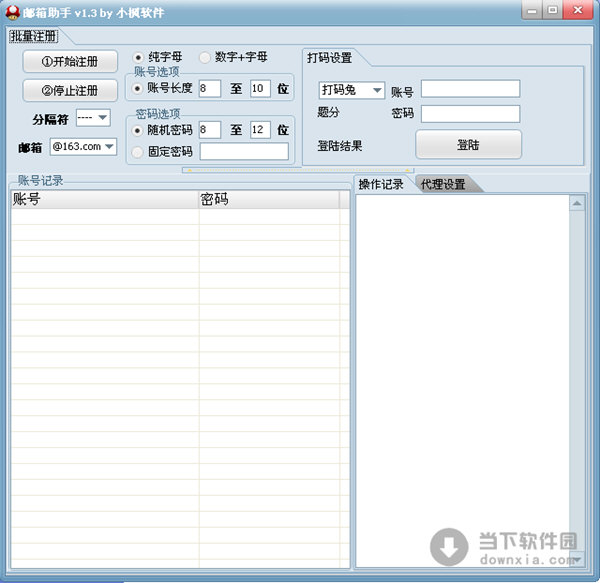Minimize the 邮箱助手 window
Screen dimensions: 600x583
pyautogui.click(x=532, y=10)
